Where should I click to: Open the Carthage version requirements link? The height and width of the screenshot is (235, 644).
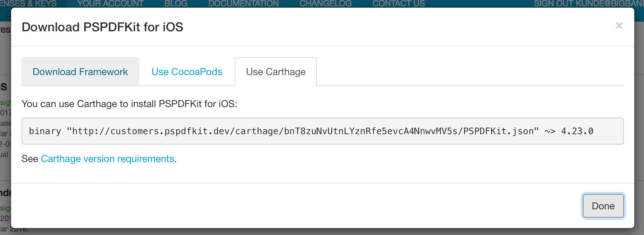click(108, 159)
